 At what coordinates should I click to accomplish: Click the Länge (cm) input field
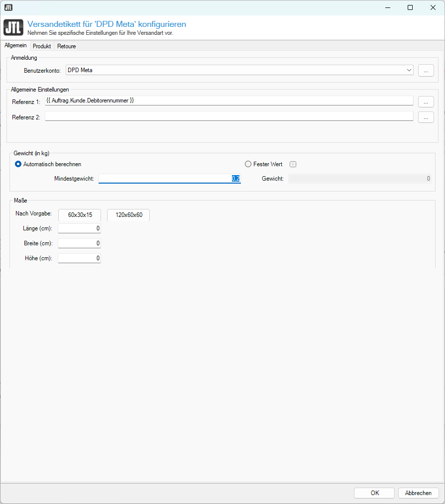[79, 229]
